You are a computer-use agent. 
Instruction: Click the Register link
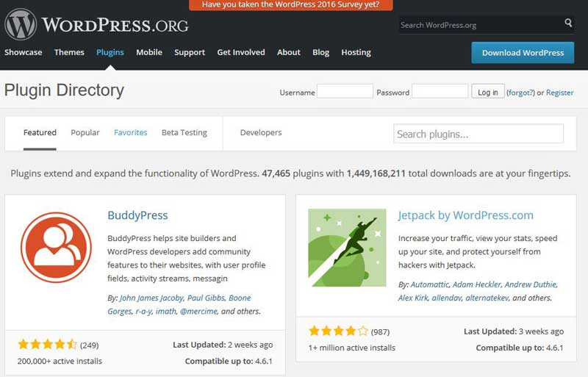pos(559,93)
